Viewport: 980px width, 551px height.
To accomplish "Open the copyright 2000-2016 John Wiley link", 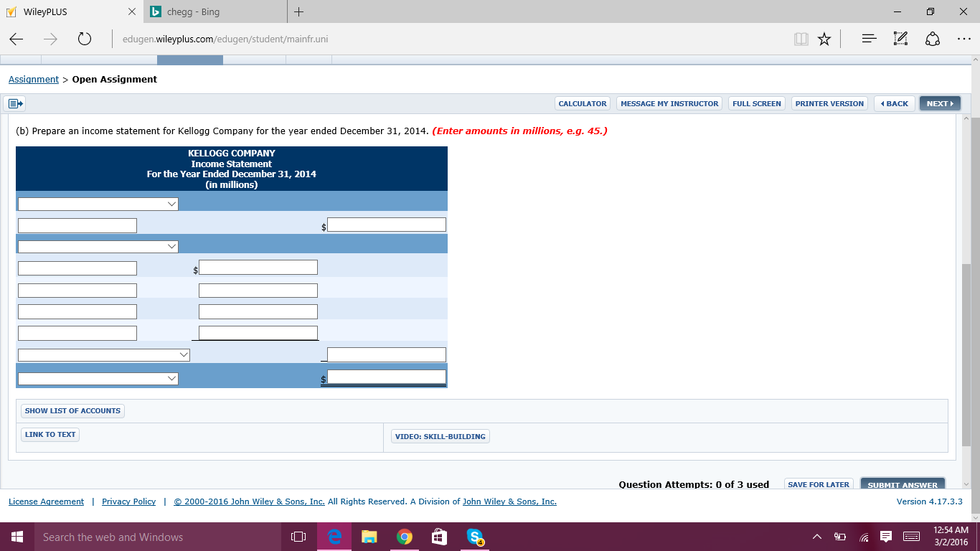I will point(250,502).
